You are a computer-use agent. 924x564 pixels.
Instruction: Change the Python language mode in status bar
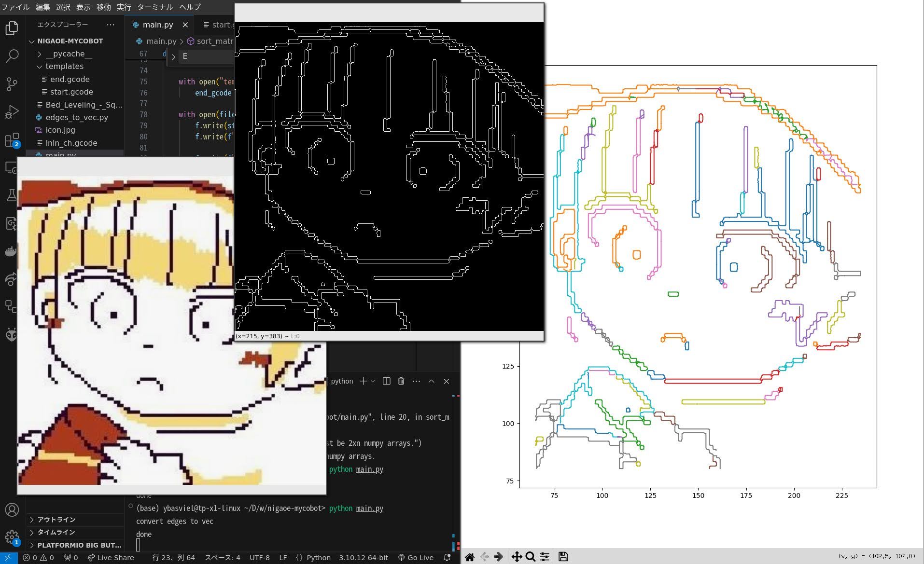click(x=319, y=558)
